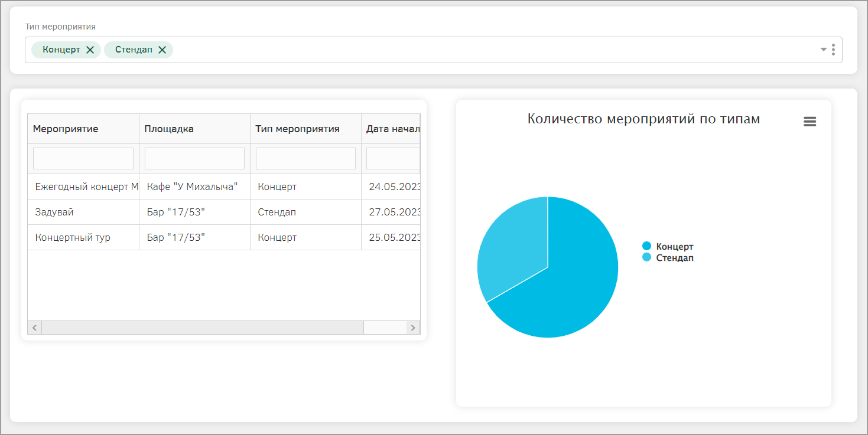Remove the Концерт filter tag
The height and width of the screenshot is (435, 868).
pyautogui.click(x=90, y=50)
